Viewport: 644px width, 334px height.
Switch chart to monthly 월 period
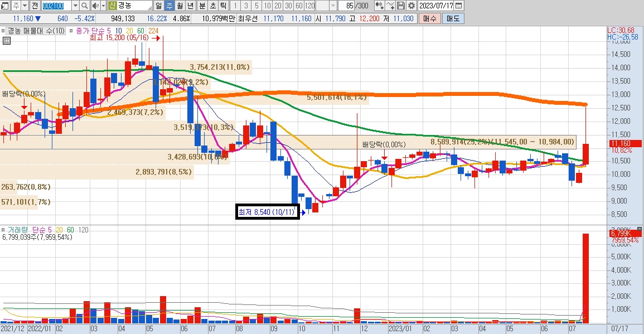[180, 6]
